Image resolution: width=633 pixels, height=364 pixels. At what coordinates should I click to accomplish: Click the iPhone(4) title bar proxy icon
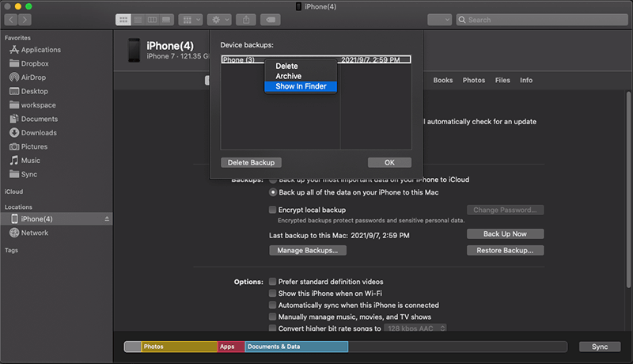[x=299, y=6]
